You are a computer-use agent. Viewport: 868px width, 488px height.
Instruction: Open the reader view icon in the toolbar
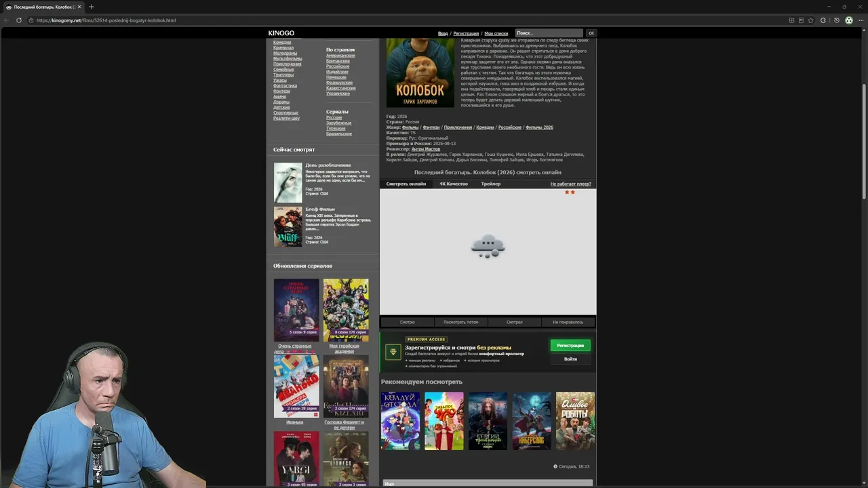pyautogui.click(x=801, y=20)
